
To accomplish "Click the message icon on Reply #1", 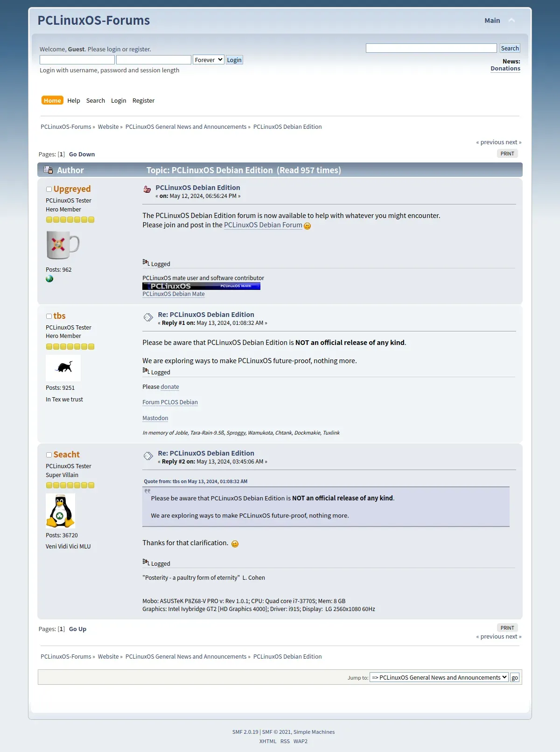I will pyautogui.click(x=148, y=317).
